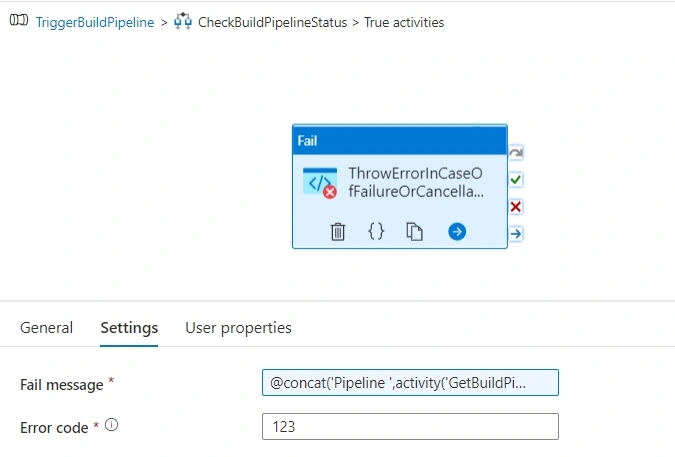Select the gray Upon Skip connector arrow
The height and width of the screenshot is (457, 675).
point(516,152)
